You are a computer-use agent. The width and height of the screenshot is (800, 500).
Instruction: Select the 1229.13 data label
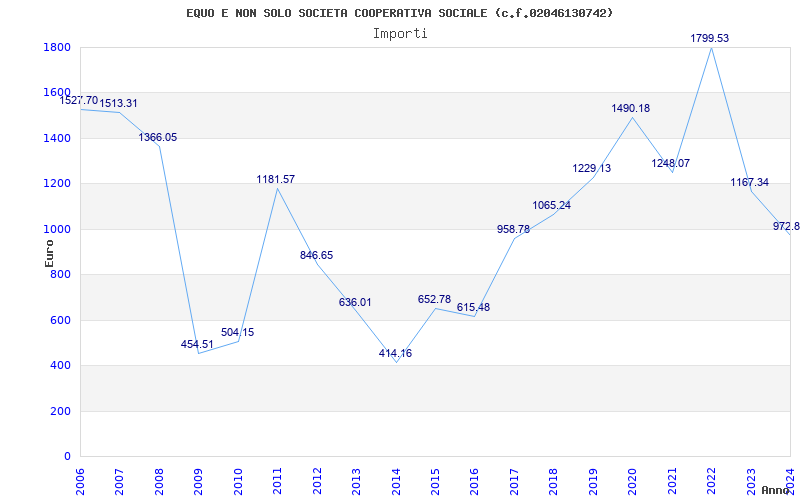tap(591, 168)
